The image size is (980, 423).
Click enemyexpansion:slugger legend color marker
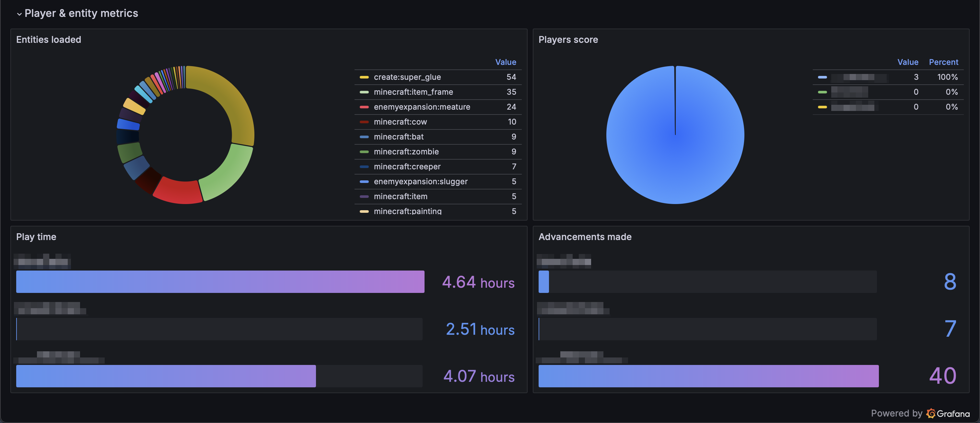click(x=364, y=182)
